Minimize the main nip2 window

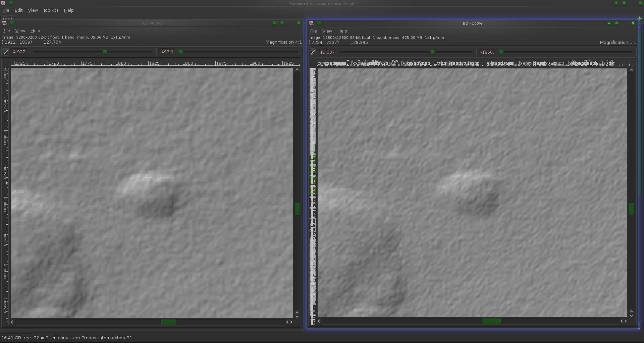616,3
